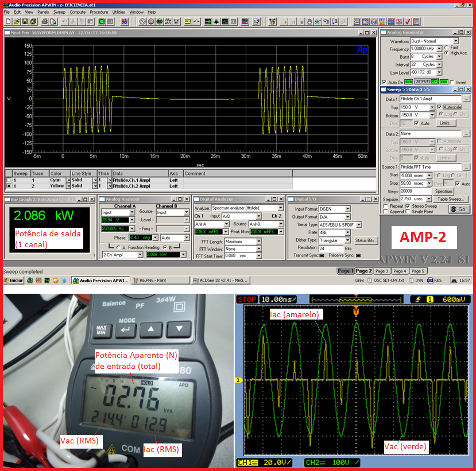Click the Table Sweep button
The image size is (476, 471).
tap(452, 199)
